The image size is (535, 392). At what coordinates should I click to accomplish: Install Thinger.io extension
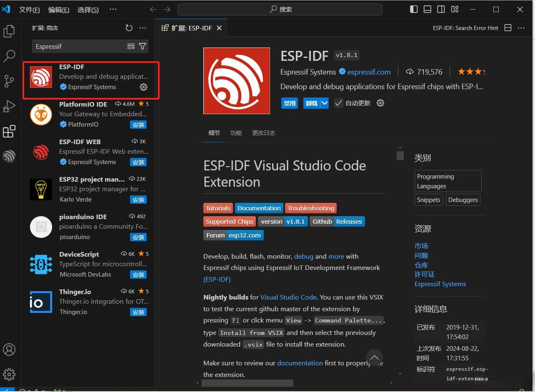click(x=138, y=312)
